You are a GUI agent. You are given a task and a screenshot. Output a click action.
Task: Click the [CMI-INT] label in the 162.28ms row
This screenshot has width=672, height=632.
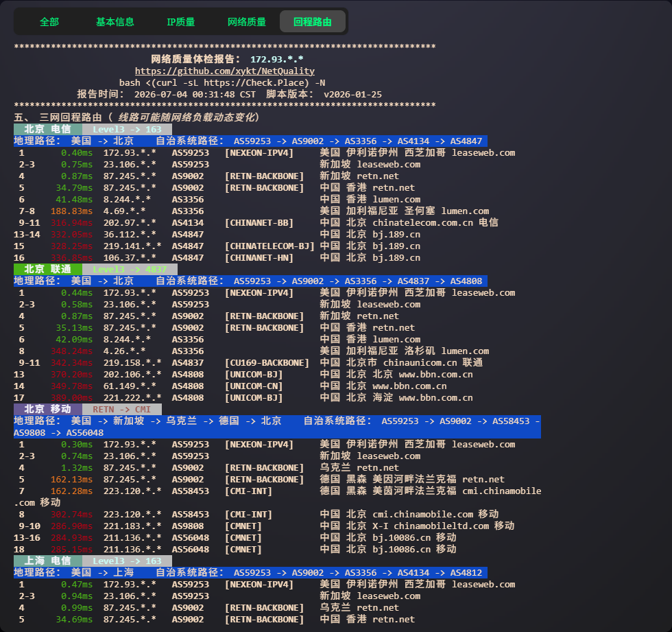248,491
